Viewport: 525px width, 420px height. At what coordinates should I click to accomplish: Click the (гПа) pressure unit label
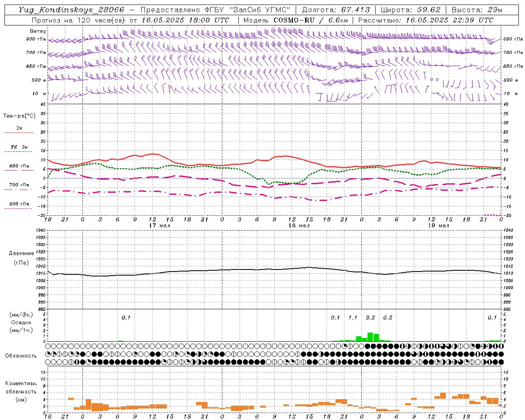[x=21, y=263]
